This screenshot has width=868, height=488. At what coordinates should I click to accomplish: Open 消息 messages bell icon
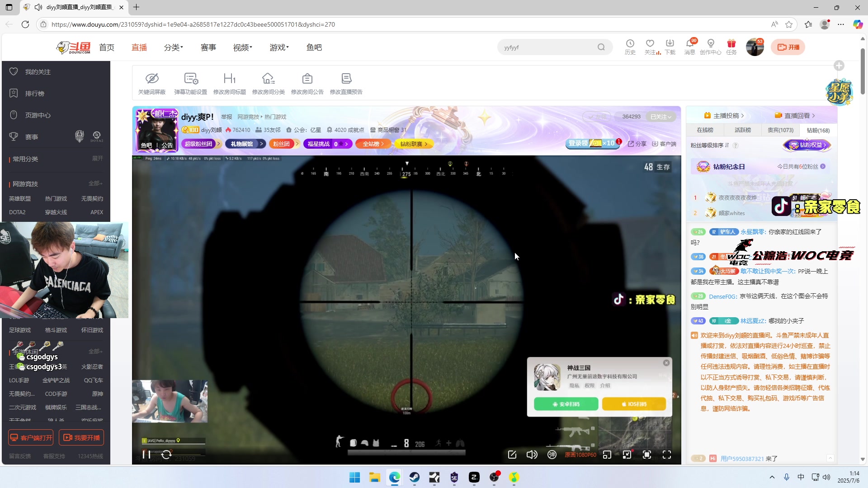[690, 47]
